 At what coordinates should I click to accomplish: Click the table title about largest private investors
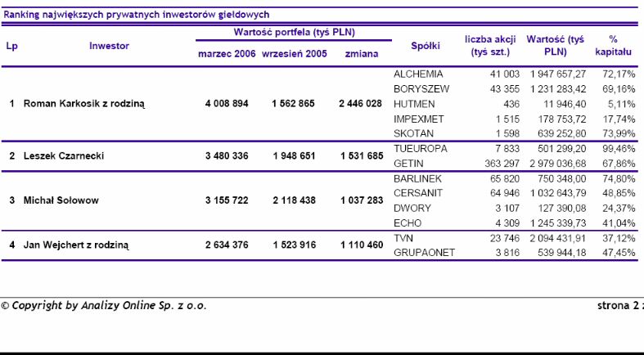[x=137, y=15]
